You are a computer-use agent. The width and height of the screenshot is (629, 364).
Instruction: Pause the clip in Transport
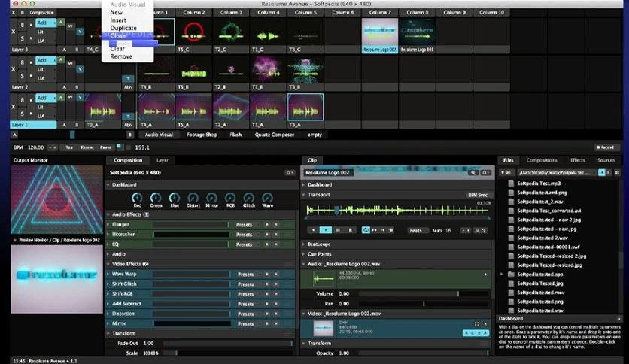tap(338, 230)
